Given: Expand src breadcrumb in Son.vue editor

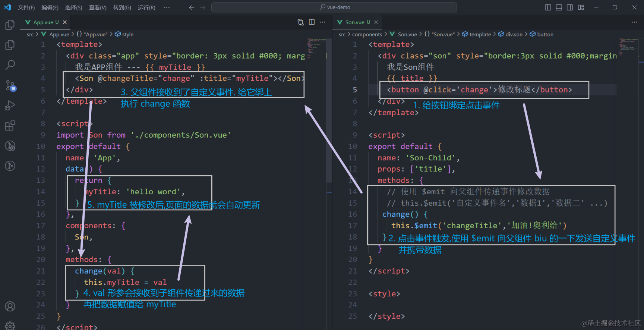Looking at the screenshot, I should (x=342, y=34).
